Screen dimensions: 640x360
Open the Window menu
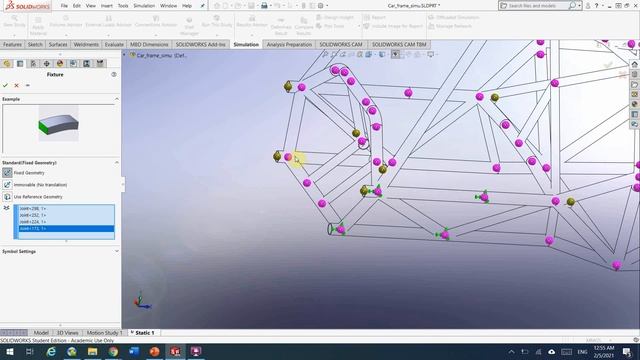tap(168, 6)
